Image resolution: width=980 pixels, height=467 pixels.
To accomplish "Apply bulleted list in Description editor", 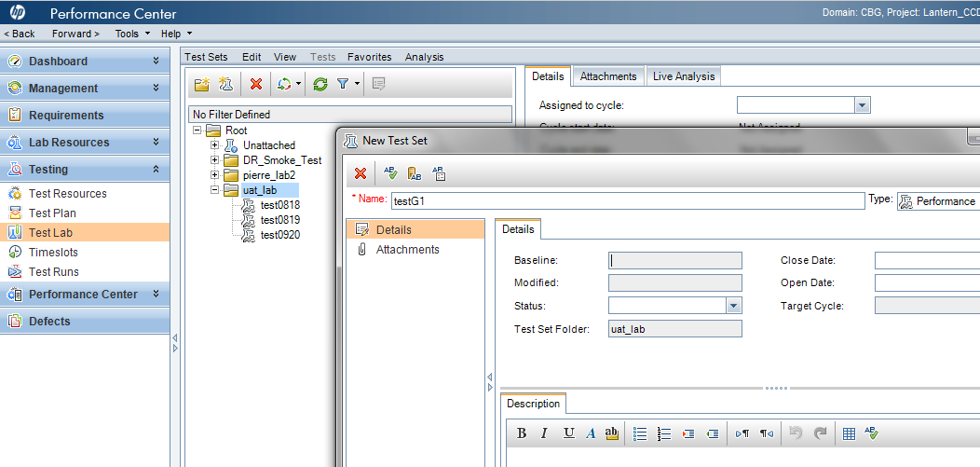I will pos(640,433).
